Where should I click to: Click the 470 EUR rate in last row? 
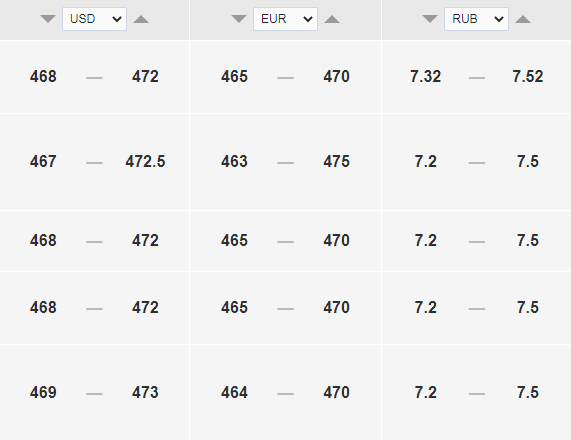pyautogui.click(x=336, y=392)
